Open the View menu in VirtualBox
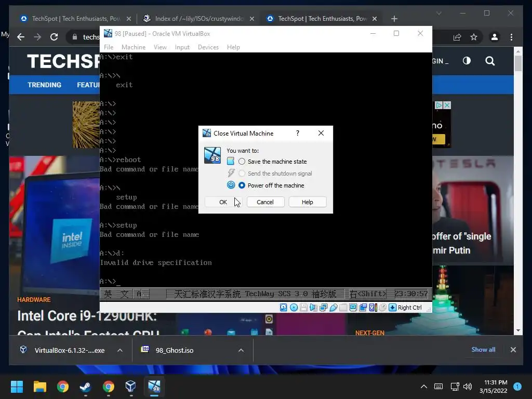 [x=160, y=47]
